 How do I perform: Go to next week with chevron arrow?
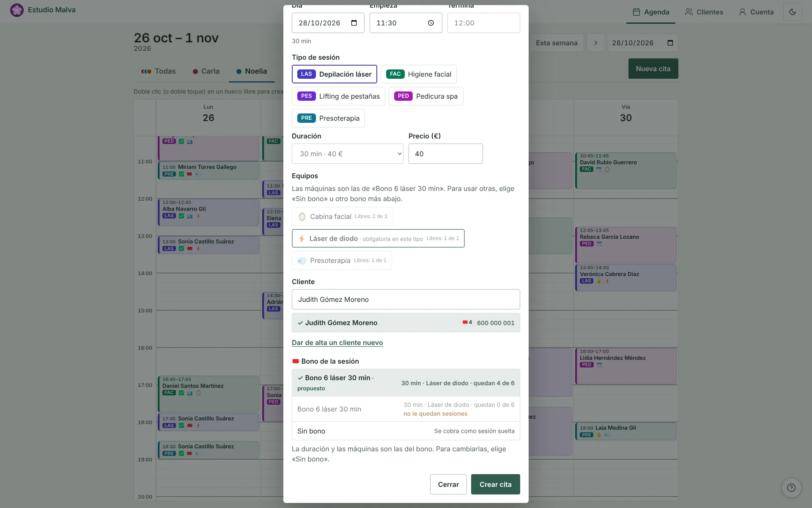pos(596,43)
